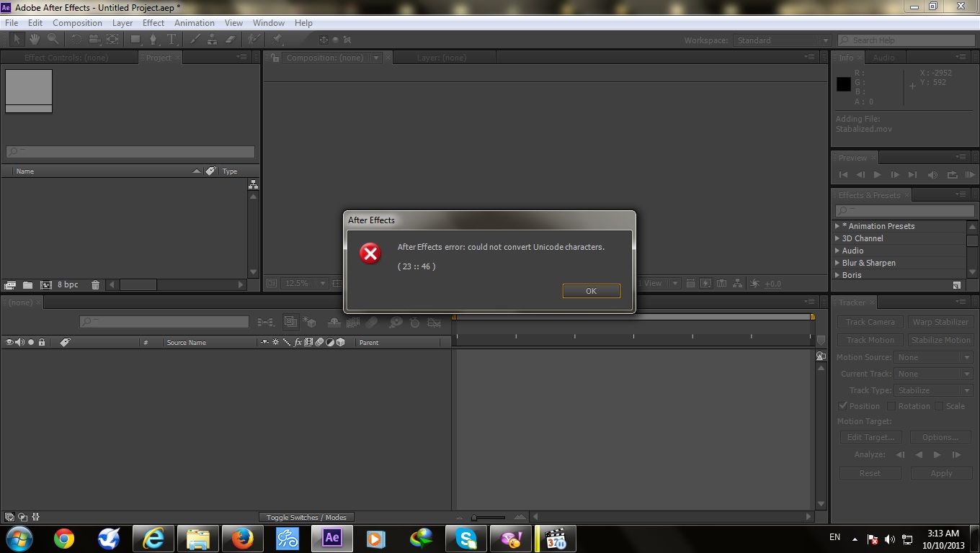
Task: Click the Effect fx switch column header
Action: tap(298, 343)
